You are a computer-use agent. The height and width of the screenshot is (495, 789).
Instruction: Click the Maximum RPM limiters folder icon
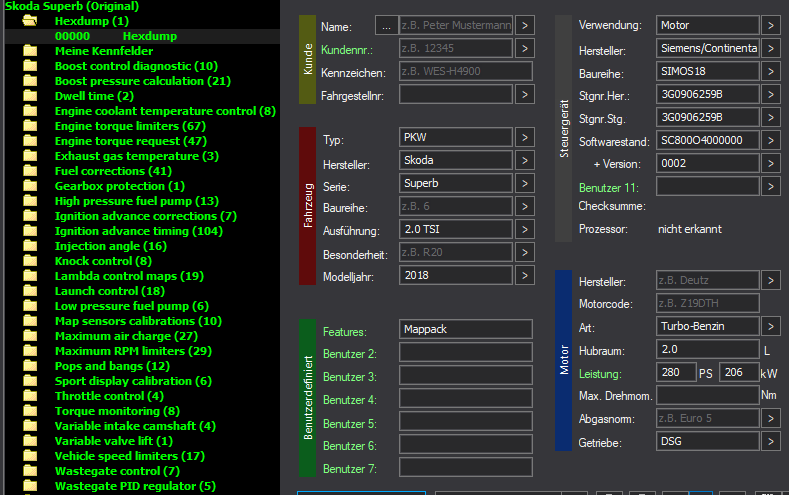[x=30, y=351]
